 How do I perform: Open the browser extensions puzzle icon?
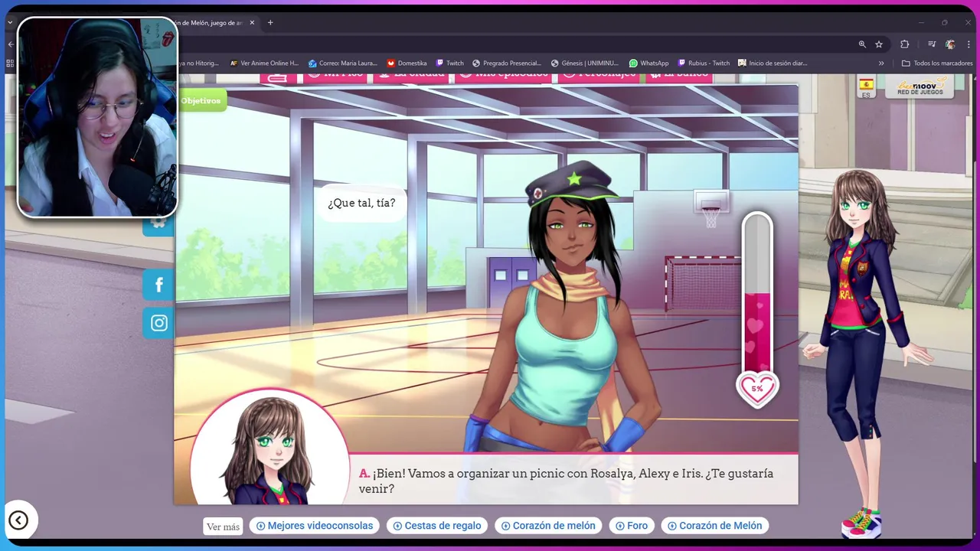point(904,44)
